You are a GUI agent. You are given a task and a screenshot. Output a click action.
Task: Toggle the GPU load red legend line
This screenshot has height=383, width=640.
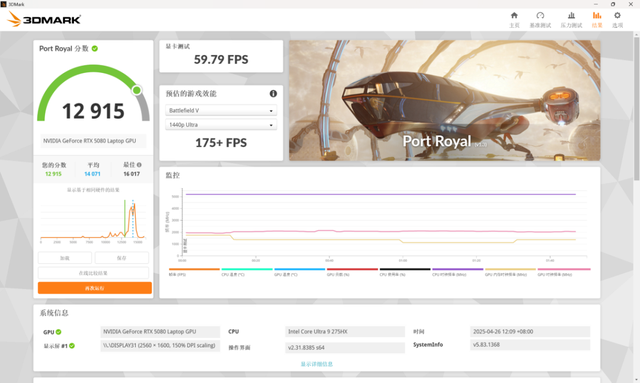[x=352, y=272]
